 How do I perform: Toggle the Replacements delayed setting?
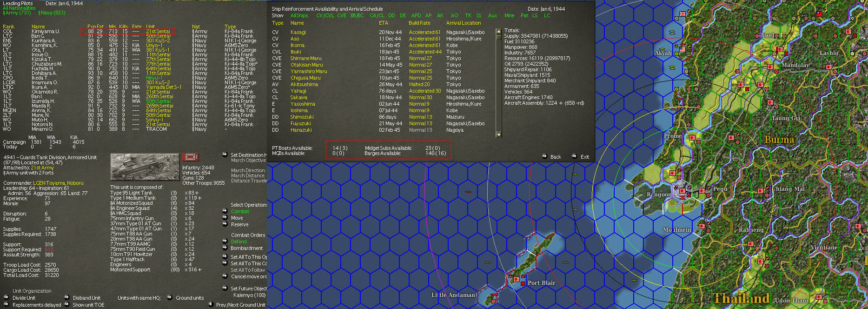37,305
